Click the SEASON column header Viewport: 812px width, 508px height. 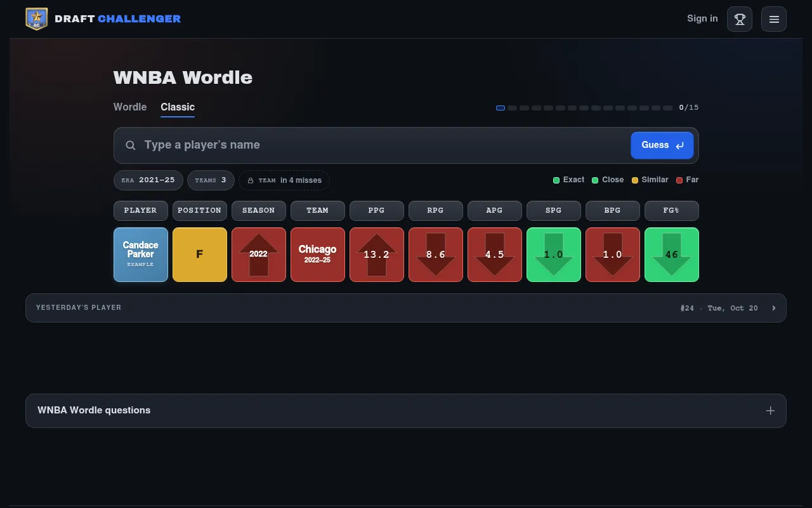[259, 211]
